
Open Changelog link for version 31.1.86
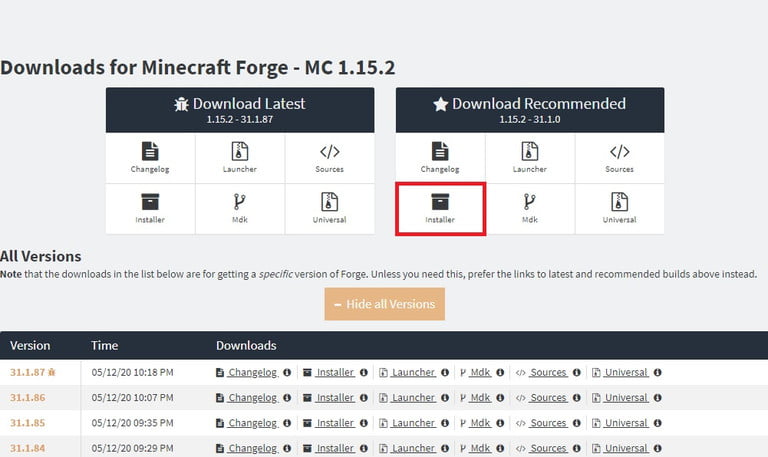pos(253,398)
